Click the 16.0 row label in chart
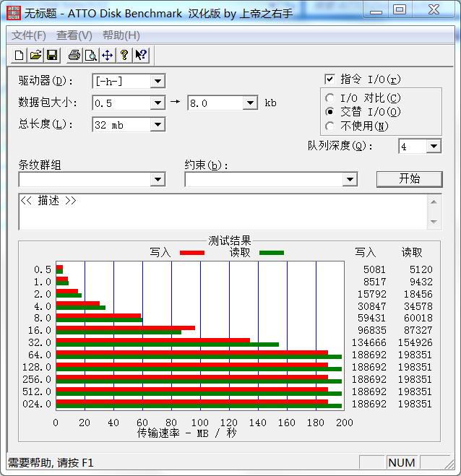This screenshot has height=476, width=461. click(x=40, y=330)
